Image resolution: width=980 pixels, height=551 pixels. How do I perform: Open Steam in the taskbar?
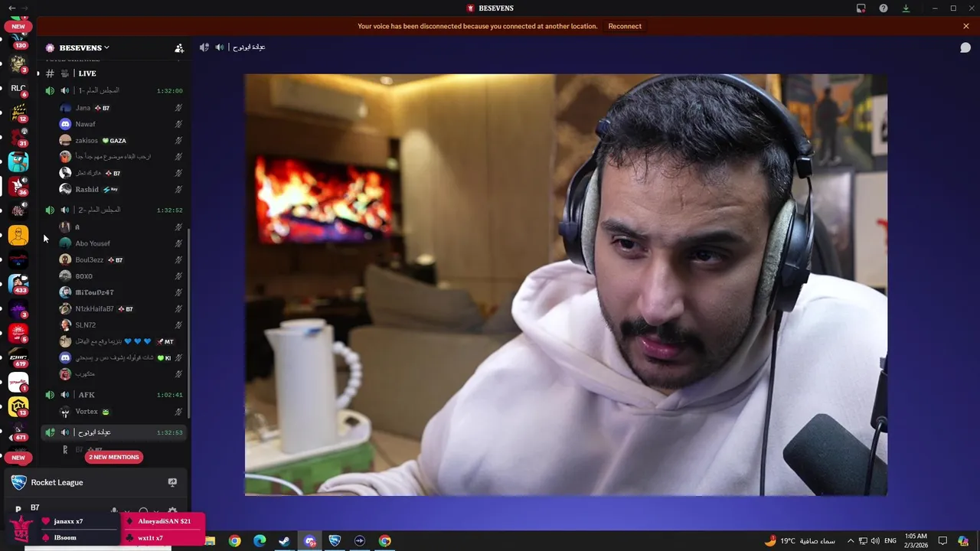284,541
